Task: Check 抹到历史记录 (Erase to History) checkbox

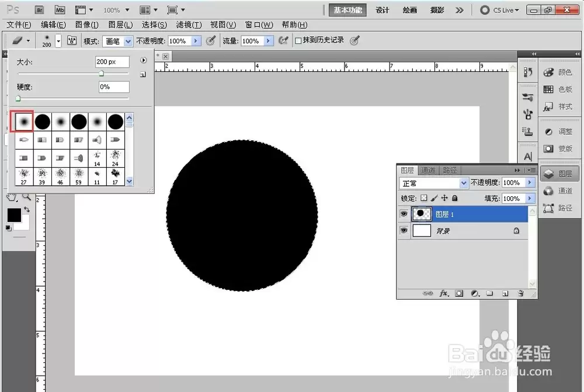Action: click(298, 41)
